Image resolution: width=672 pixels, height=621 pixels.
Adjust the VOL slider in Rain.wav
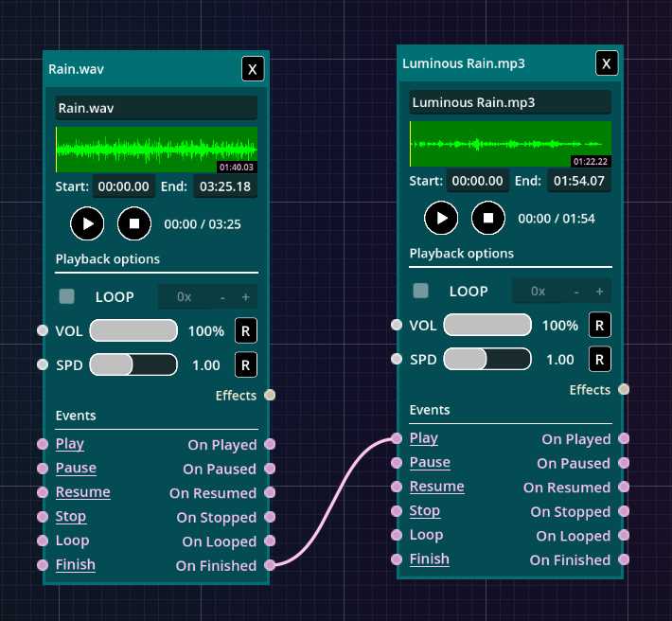[133, 330]
